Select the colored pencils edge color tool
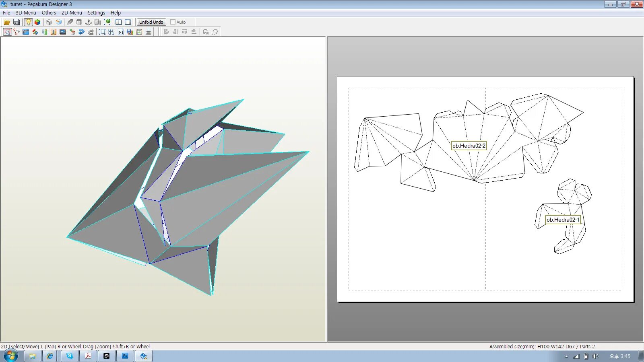Image resolution: width=644 pixels, height=362 pixels. pyautogui.click(x=35, y=32)
